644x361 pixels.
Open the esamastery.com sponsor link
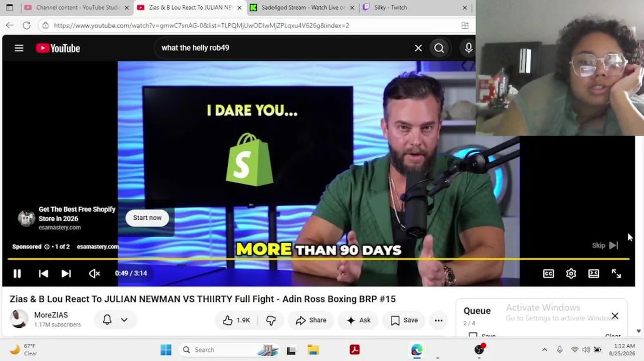tap(98, 247)
